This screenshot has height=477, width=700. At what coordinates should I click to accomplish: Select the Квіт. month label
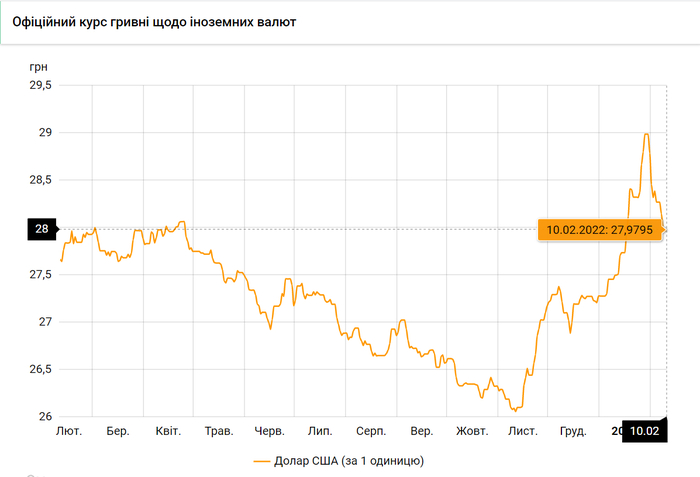[168, 431]
